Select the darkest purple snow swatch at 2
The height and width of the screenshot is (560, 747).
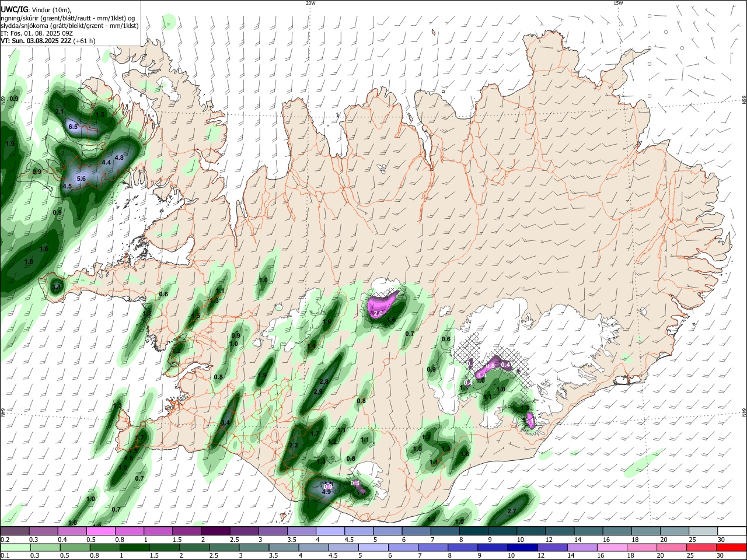click(x=215, y=531)
